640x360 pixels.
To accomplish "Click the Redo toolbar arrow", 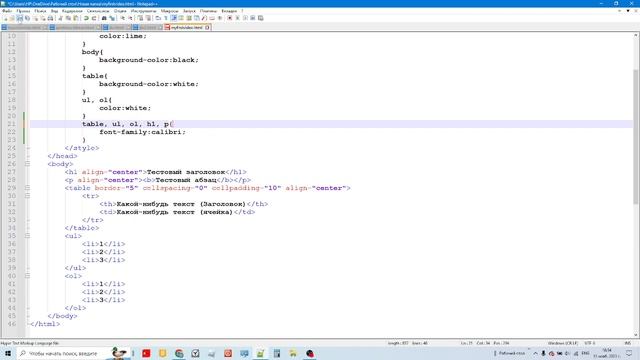I will 94,18.
